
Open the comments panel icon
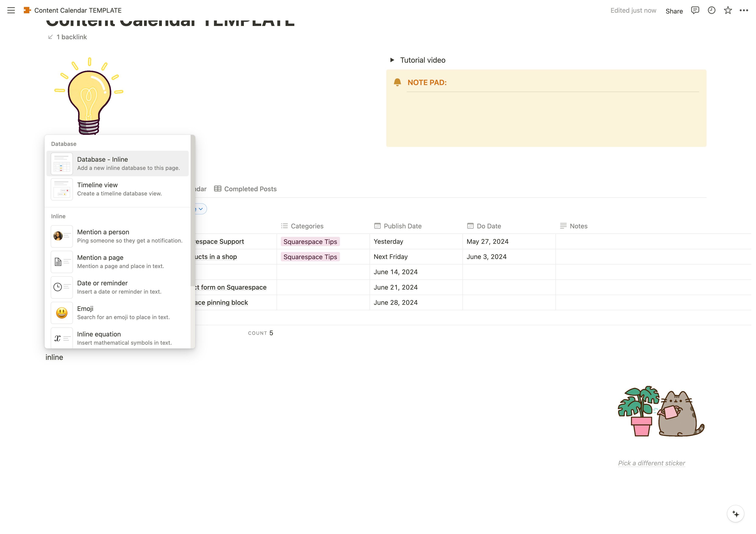695,10
